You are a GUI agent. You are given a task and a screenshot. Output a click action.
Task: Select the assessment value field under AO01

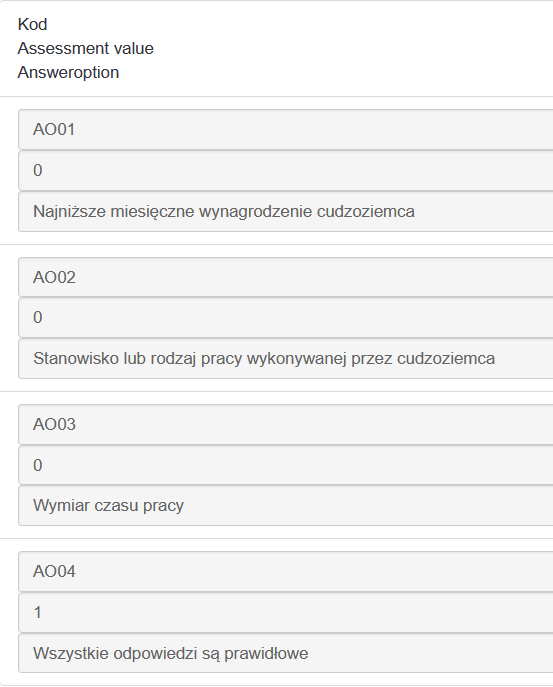click(286, 170)
